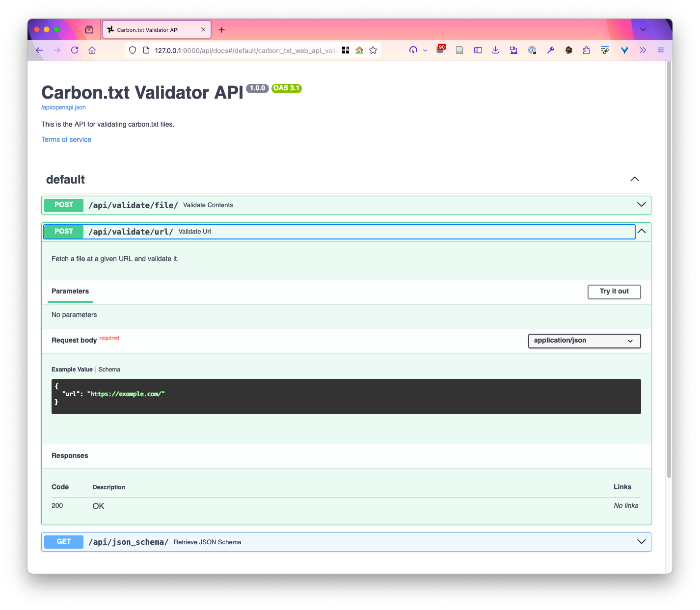The image size is (700, 610).
Task: Click the Try it out button
Action: (614, 292)
